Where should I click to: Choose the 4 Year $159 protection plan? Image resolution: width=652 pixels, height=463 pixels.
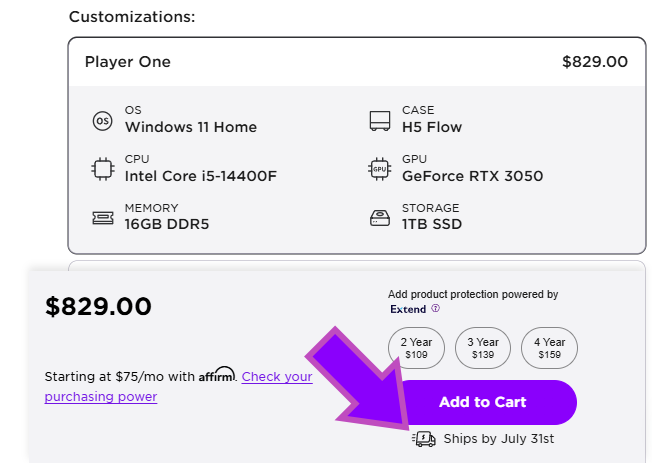click(549, 348)
